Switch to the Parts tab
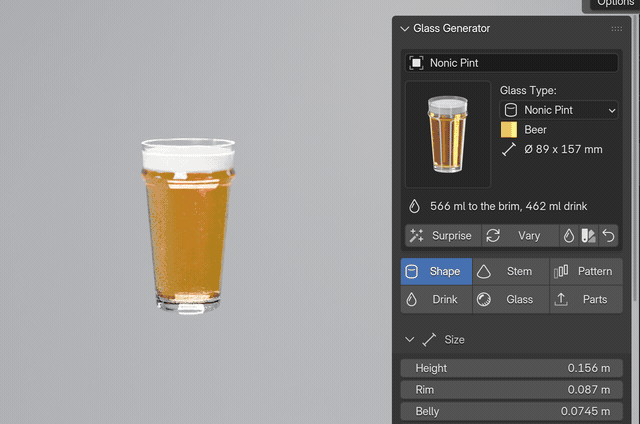The width and height of the screenshot is (640, 424). 586,300
